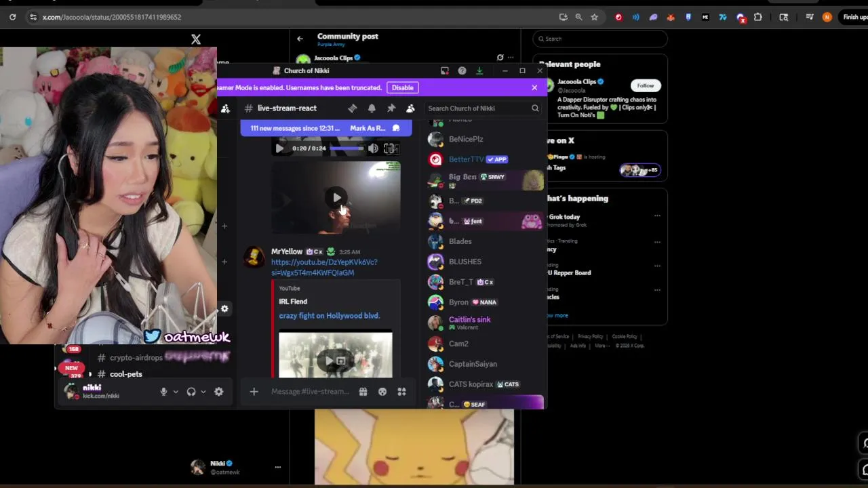
Task: Play the audio clip at 0:20/0:24
Action: 279,148
